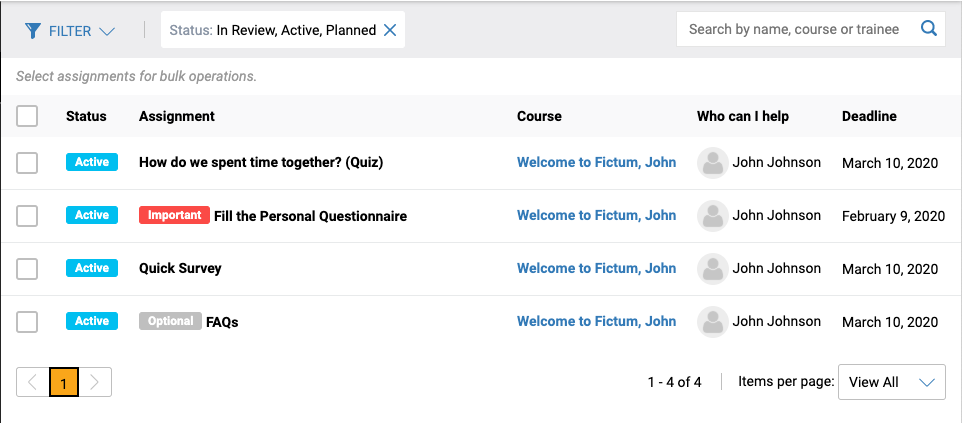Go to previous page arrow

point(33,382)
